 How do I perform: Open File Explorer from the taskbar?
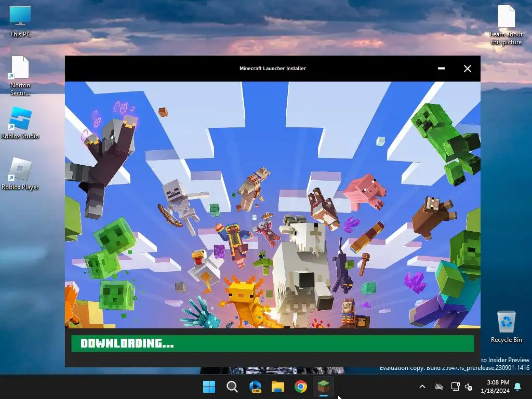click(x=278, y=387)
